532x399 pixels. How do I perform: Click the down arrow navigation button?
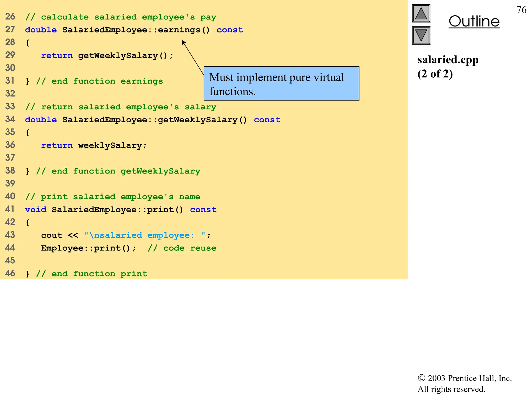click(x=421, y=36)
